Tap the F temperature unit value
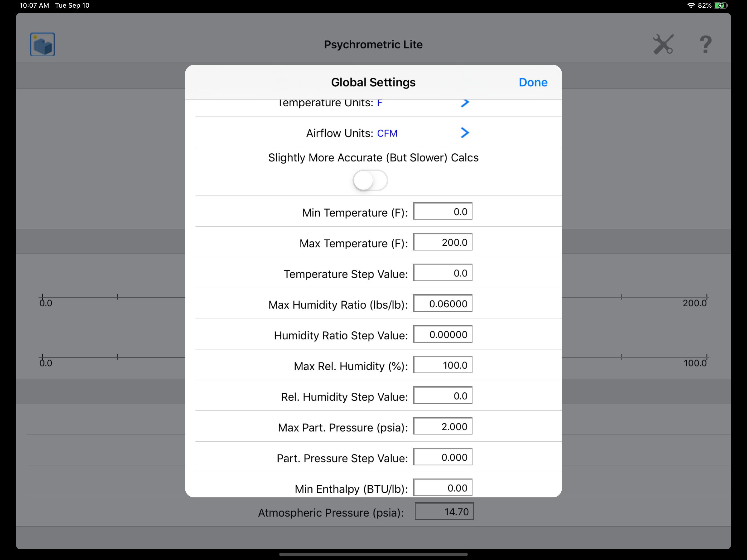747x560 pixels. [x=380, y=103]
